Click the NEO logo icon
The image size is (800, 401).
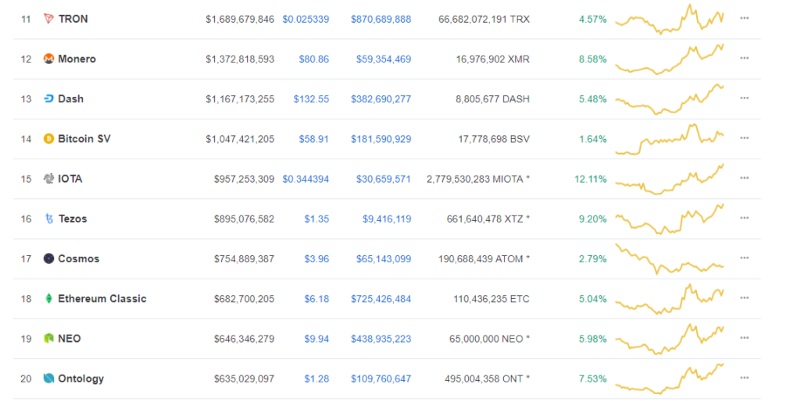click(48, 338)
